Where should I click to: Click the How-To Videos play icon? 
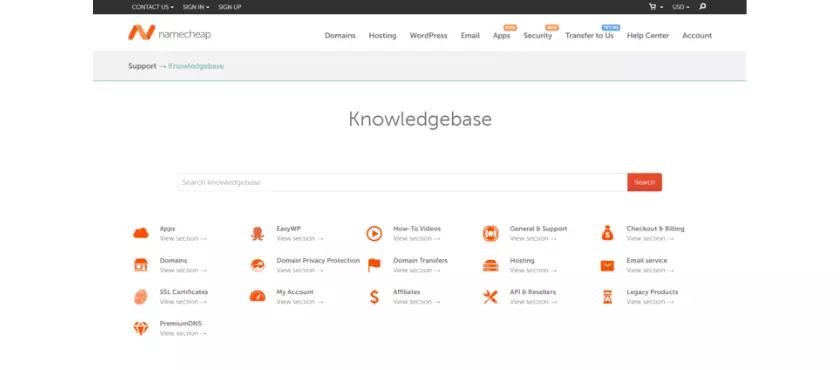tap(374, 233)
